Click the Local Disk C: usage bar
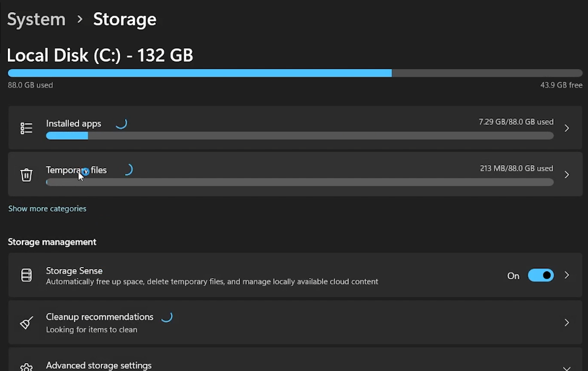 (x=295, y=73)
